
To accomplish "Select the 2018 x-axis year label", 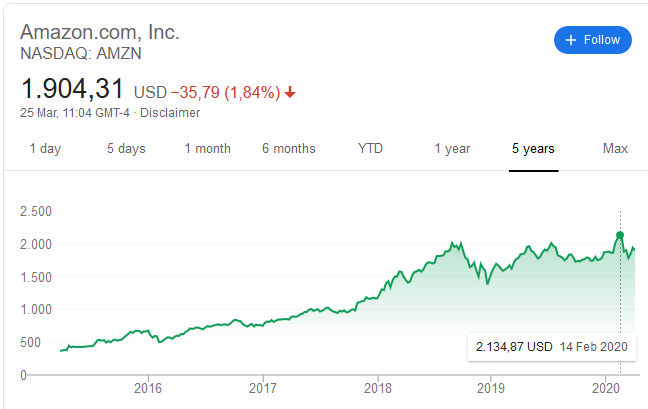I will pos(377,387).
